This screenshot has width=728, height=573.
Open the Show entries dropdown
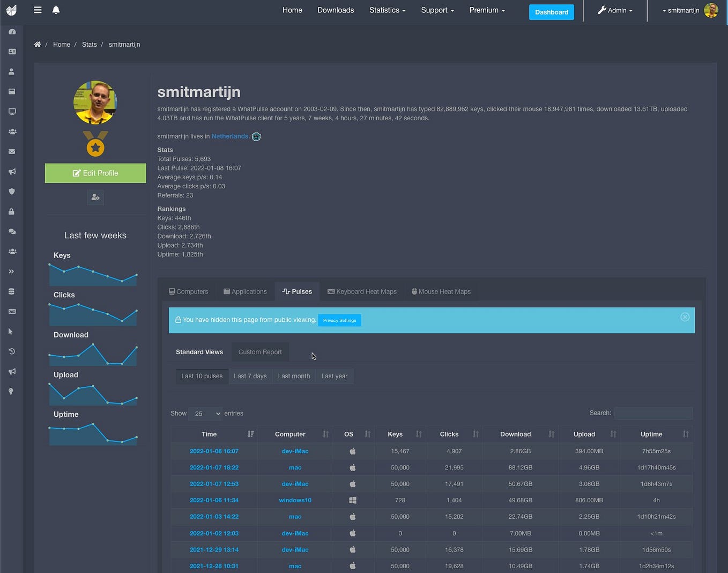click(x=205, y=413)
